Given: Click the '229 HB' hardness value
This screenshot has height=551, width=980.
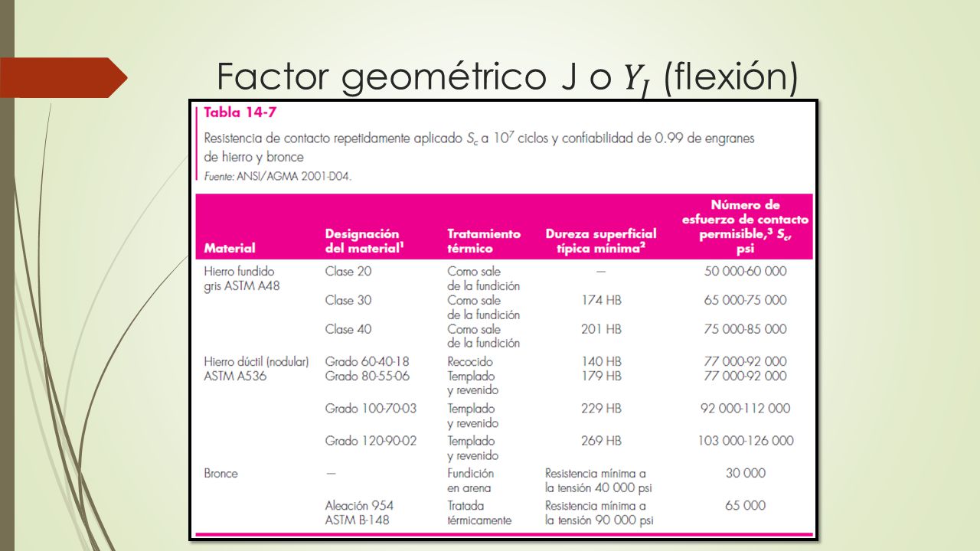Looking at the screenshot, I should tap(602, 409).
